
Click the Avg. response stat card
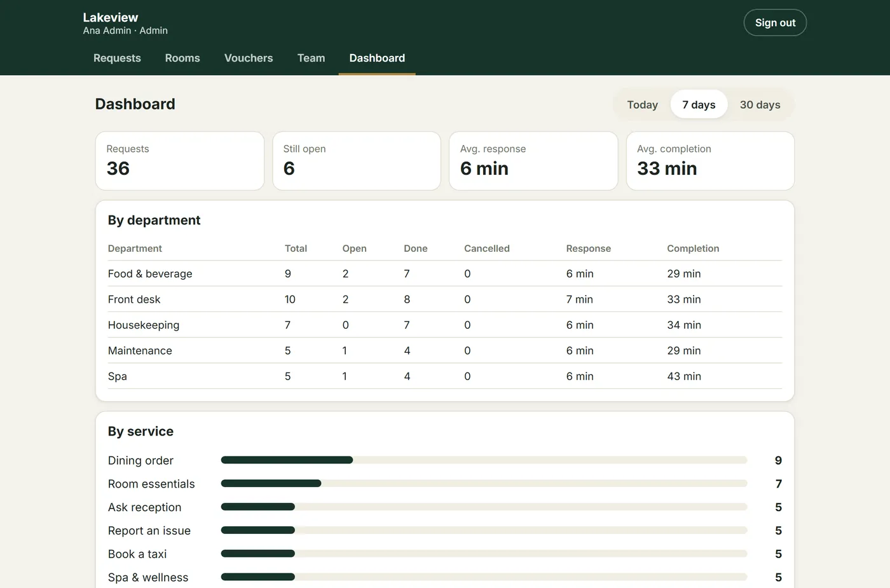coord(533,161)
